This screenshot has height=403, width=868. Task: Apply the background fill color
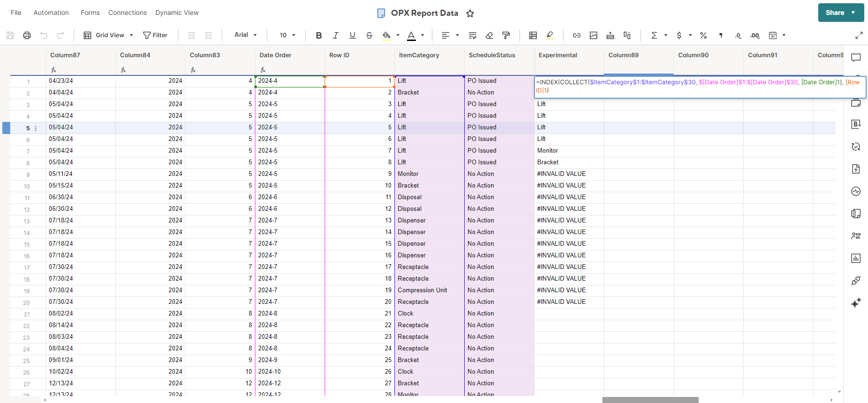coord(387,35)
